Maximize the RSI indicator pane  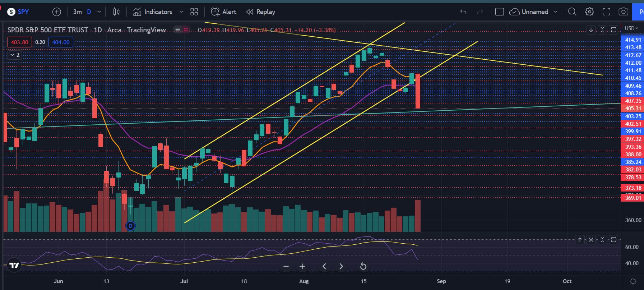click(x=614, y=240)
